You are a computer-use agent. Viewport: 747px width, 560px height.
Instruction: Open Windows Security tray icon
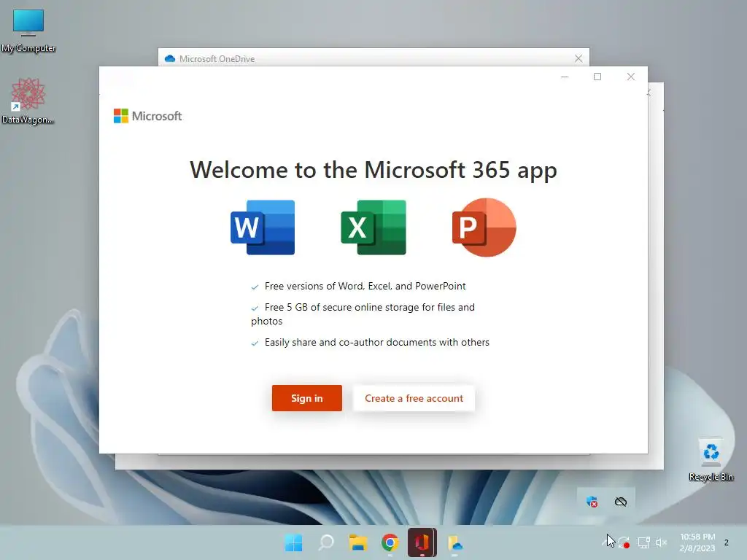(x=592, y=502)
